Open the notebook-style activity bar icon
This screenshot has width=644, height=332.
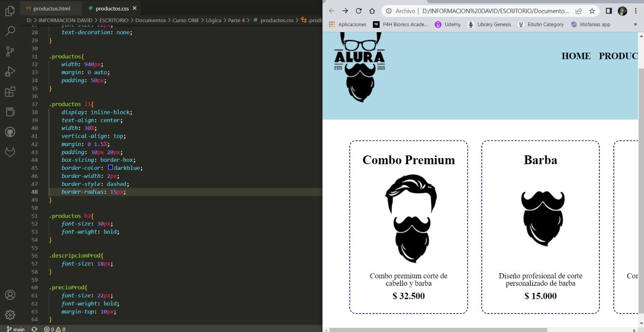click(10, 112)
